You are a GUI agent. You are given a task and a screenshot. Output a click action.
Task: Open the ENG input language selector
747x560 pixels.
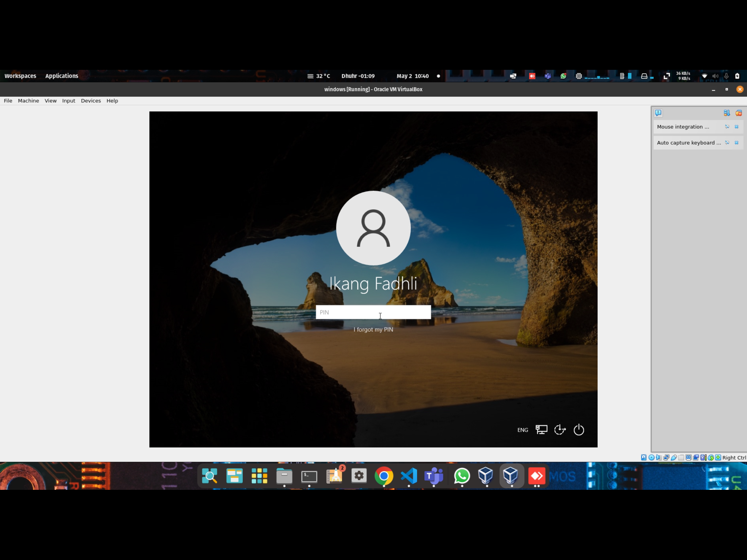click(523, 430)
